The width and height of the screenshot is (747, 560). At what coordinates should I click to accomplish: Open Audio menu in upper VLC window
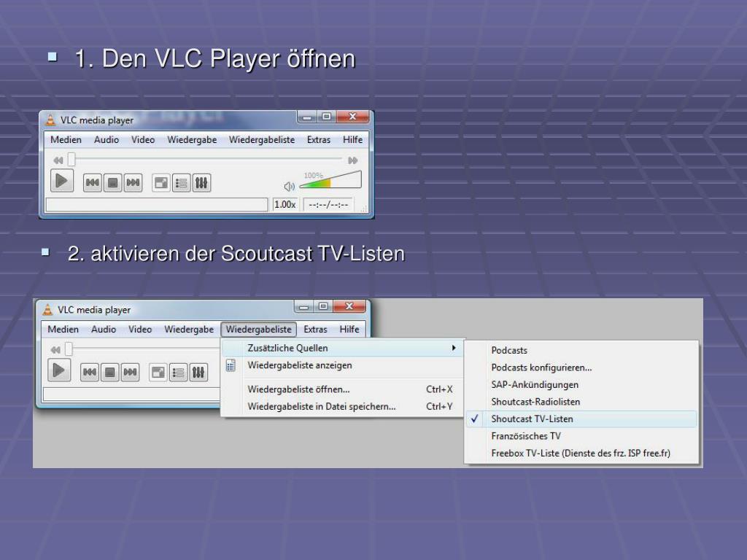[x=107, y=139]
